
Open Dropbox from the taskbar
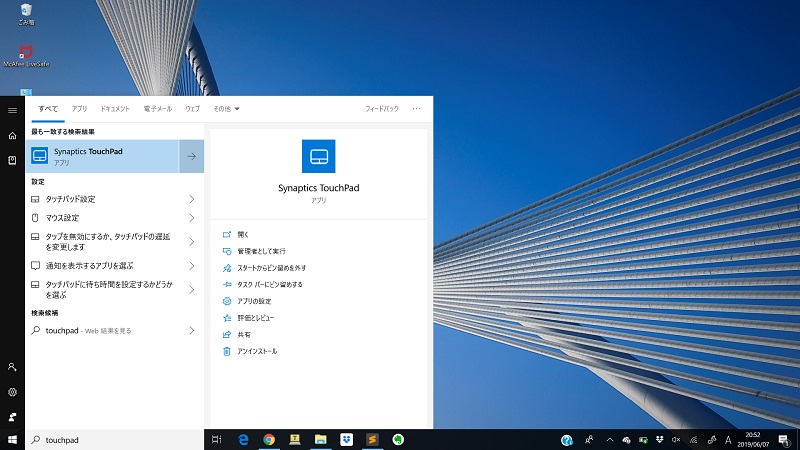pos(346,439)
